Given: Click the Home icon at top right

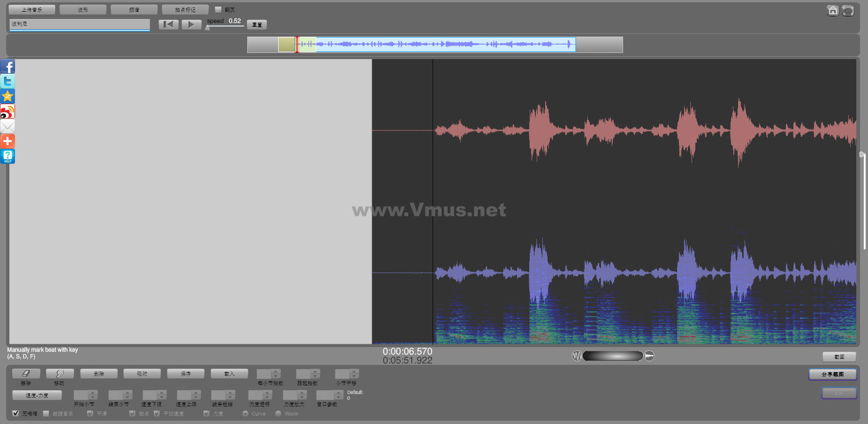Looking at the screenshot, I should click(833, 10).
